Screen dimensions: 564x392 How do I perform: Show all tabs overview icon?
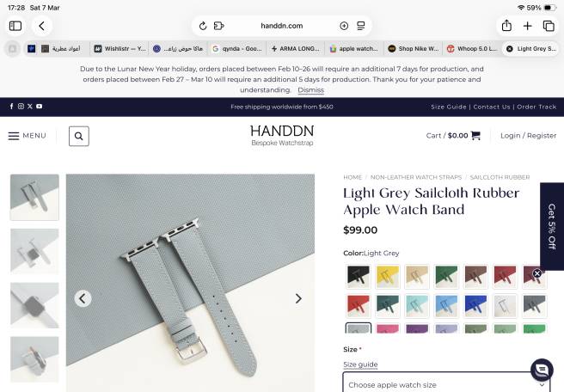(549, 26)
